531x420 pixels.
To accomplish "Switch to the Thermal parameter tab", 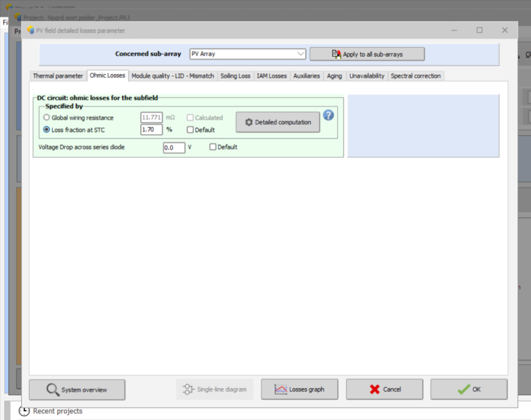I will point(58,76).
